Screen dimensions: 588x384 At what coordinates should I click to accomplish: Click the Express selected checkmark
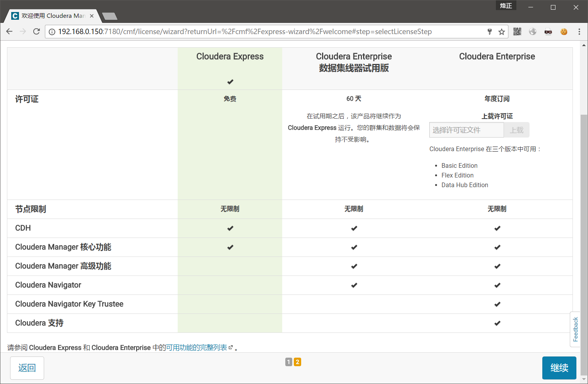point(230,82)
